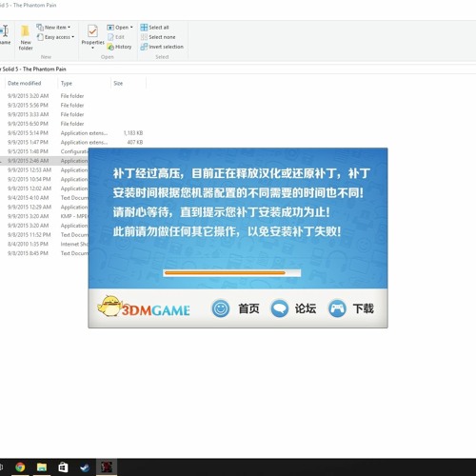Sort by the Type column header
The height and width of the screenshot is (476, 476).
67,83
